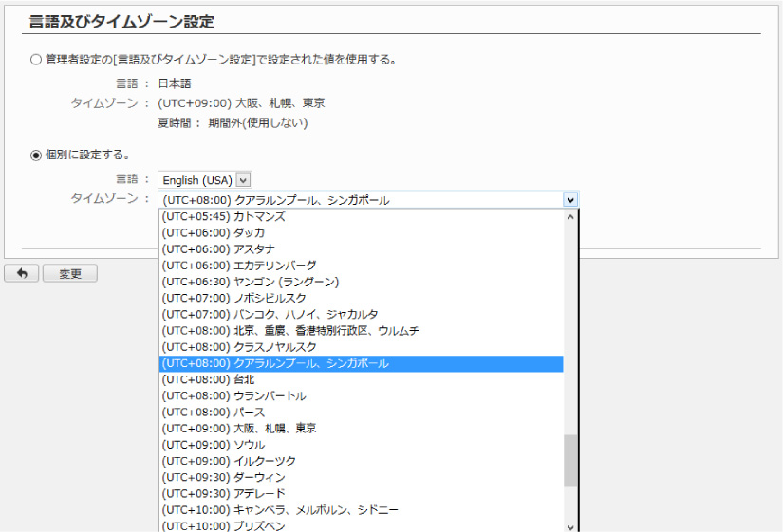Screen dimensions: 783x532
Task: Select (UTC+09:30) アデレード in list
Action: [x=361, y=493]
